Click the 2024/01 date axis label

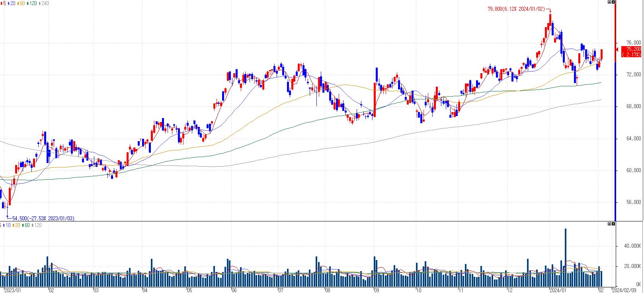click(558, 290)
